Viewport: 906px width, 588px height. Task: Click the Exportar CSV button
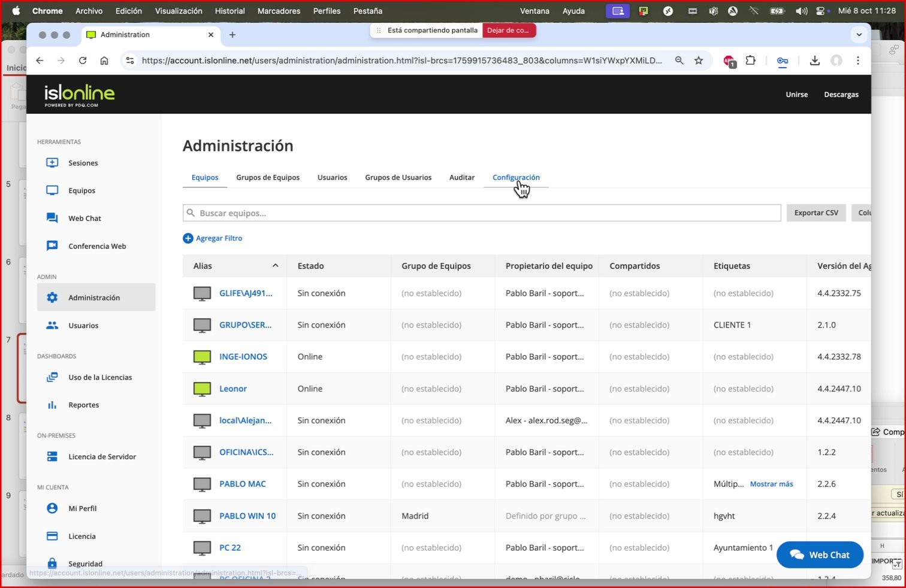pos(816,213)
